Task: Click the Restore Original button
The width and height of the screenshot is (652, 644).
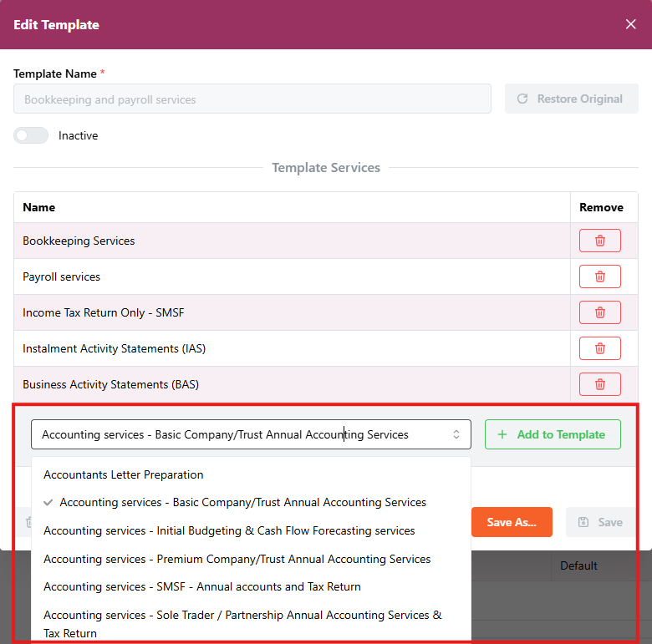Action: (571, 99)
